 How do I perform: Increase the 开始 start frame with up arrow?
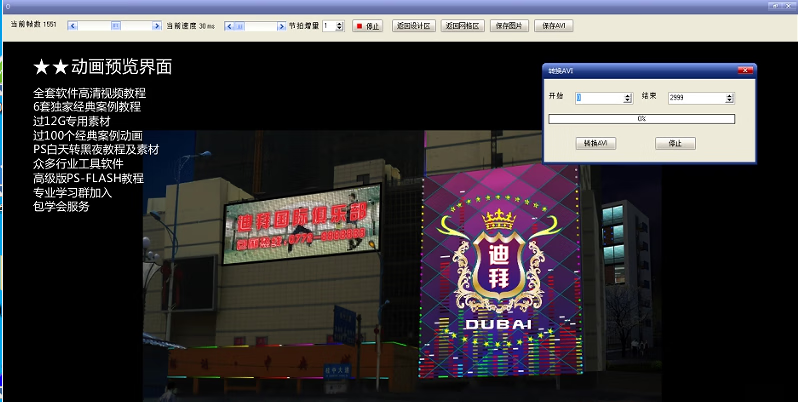point(627,96)
